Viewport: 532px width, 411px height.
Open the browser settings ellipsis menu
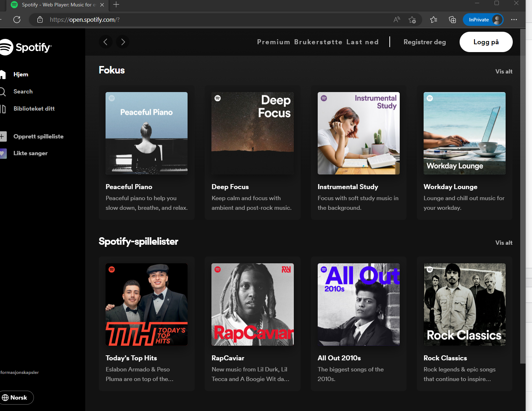tap(514, 20)
